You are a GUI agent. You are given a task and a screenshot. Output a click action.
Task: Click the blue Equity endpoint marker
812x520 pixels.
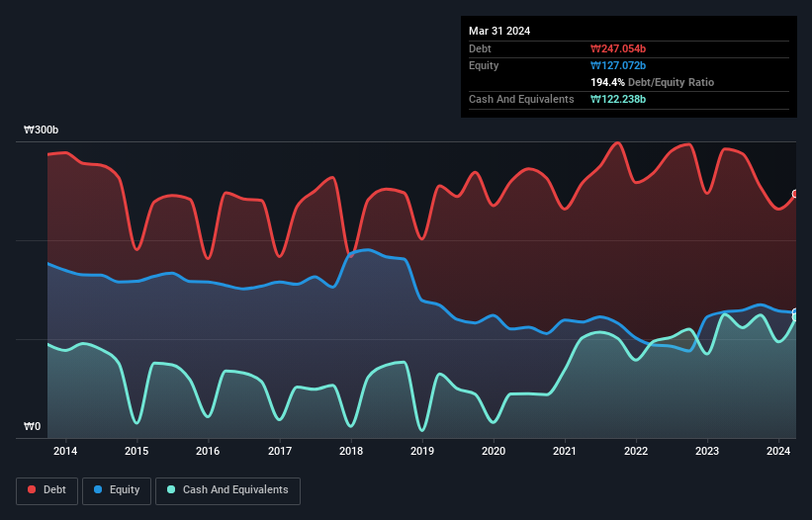[x=795, y=312]
